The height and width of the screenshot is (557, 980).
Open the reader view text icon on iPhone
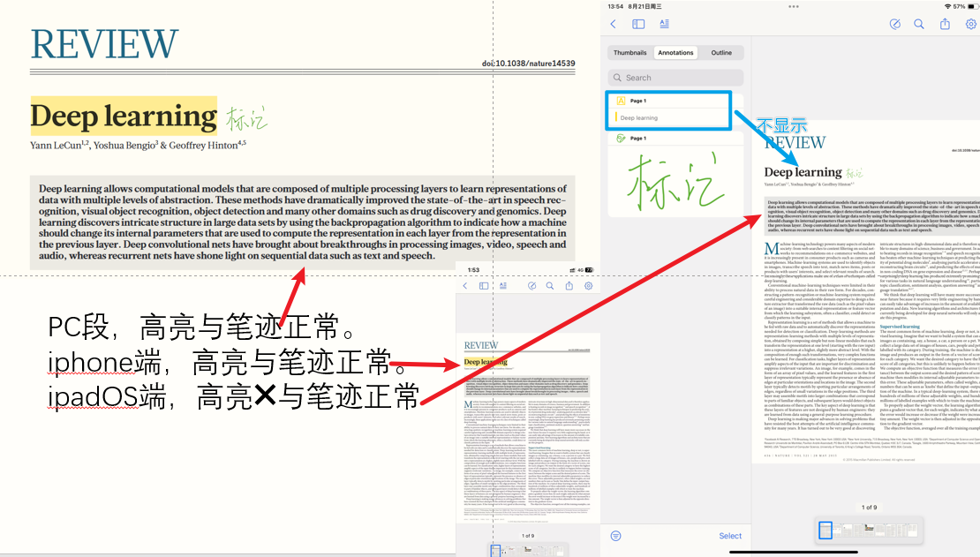[503, 286]
